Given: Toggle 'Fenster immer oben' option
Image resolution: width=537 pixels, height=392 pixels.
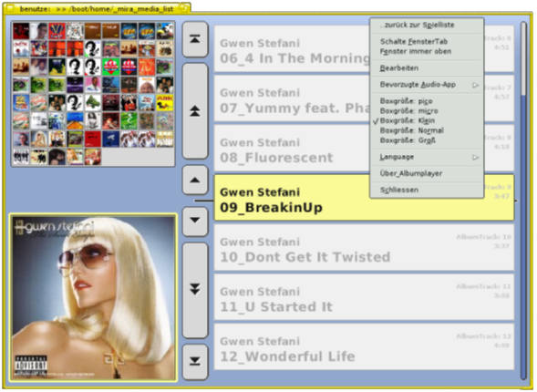Looking at the screenshot, I should click(427, 51).
